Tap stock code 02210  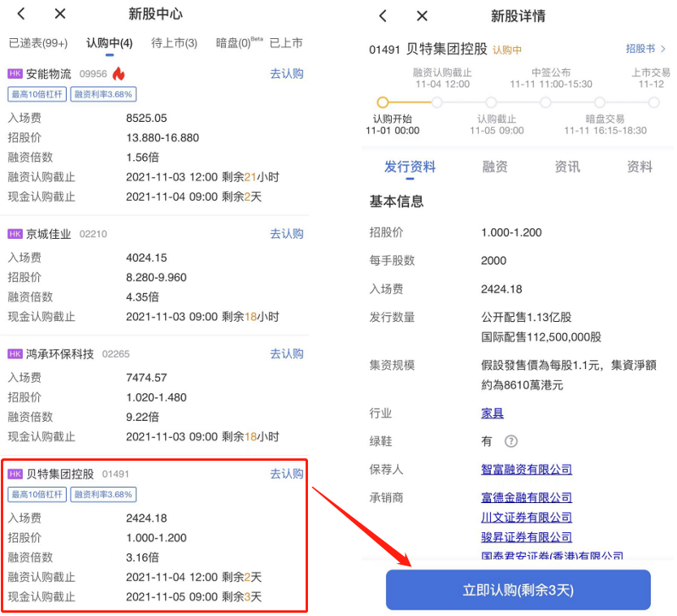[x=93, y=234]
